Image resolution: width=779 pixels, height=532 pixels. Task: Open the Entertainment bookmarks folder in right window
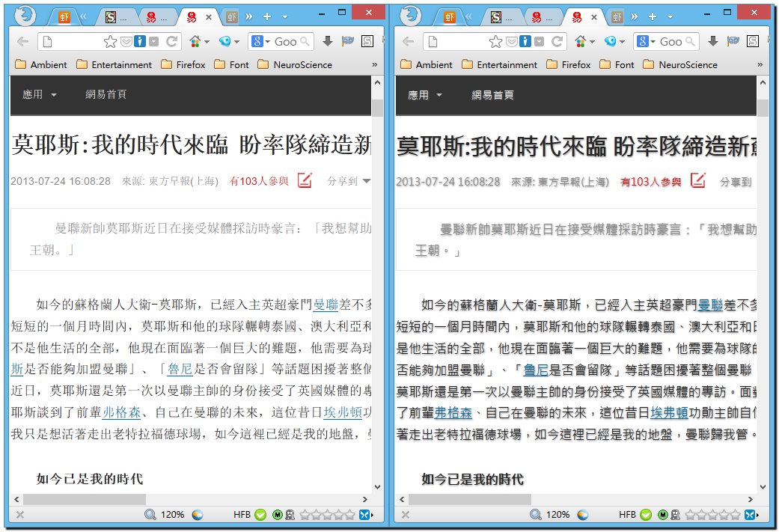tap(499, 64)
